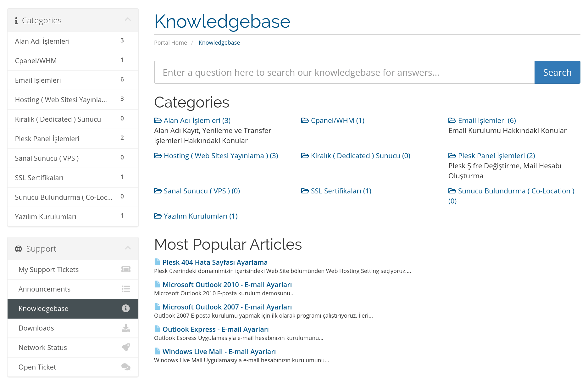Click document icon beside Windows Live Mail article
The image size is (588, 384).
click(x=157, y=351)
